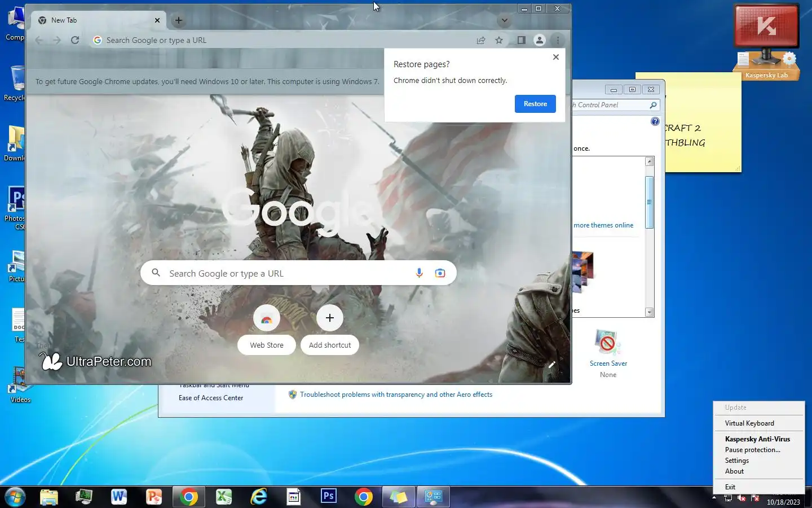Toggle Chrome side panel icon
The height and width of the screenshot is (508, 812).
coord(522,40)
